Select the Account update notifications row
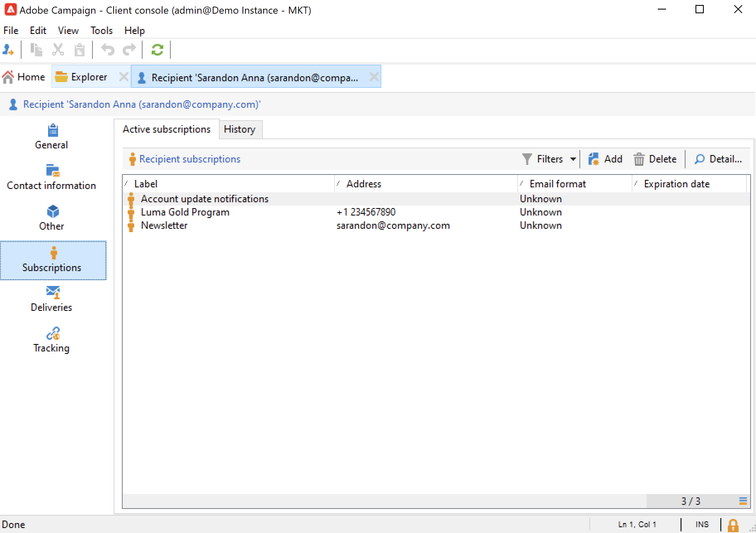 click(436, 199)
